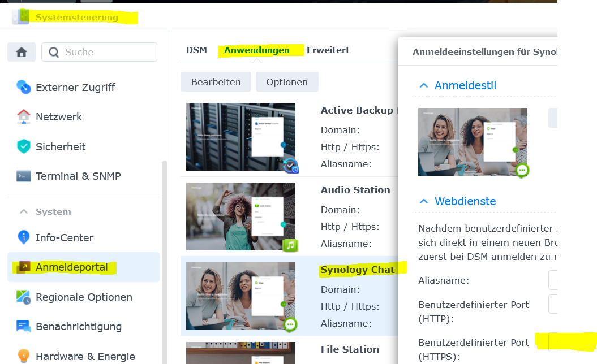The width and height of the screenshot is (597, 364).
Task: Click Http / Https label under Audio Station
Action: tap(350, 227)
